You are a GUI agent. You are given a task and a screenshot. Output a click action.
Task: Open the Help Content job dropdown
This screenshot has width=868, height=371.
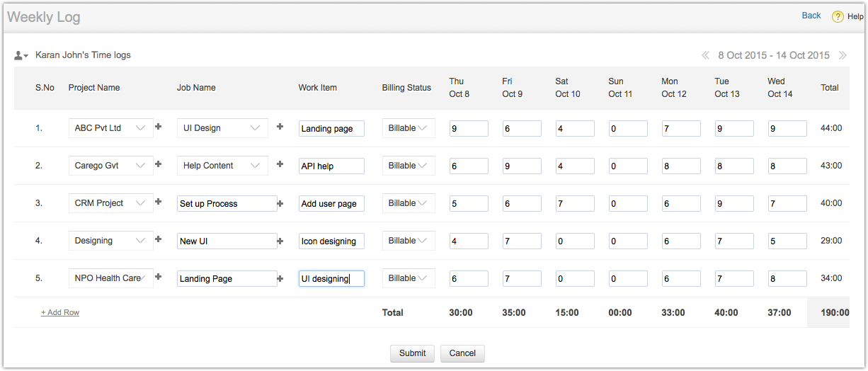coord(222,166)
